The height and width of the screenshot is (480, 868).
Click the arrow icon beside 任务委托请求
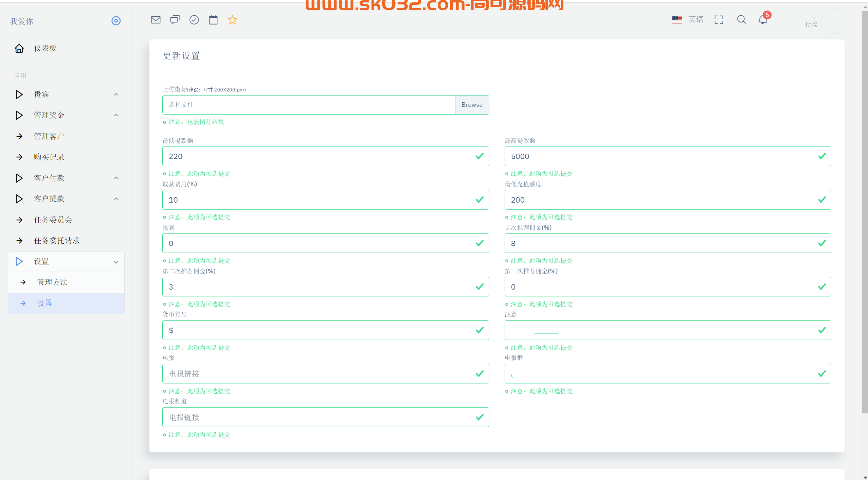[19, 241]
